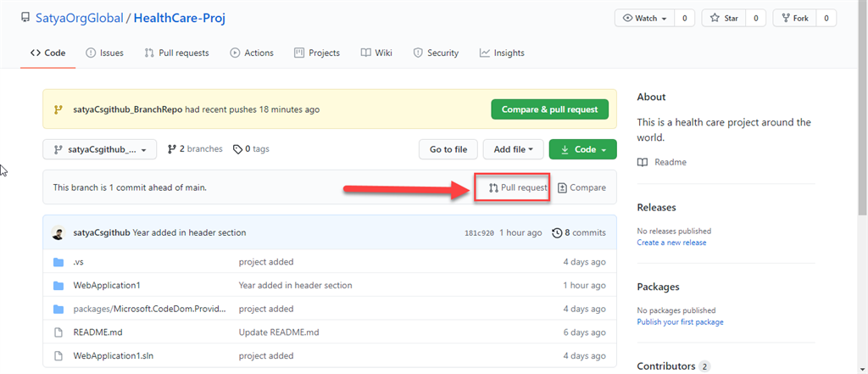Click the branch icon in yellow banner

coord(58,109)
